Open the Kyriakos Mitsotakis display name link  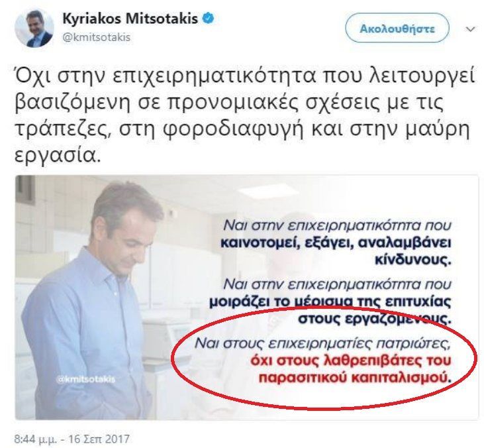coord(130,19)
